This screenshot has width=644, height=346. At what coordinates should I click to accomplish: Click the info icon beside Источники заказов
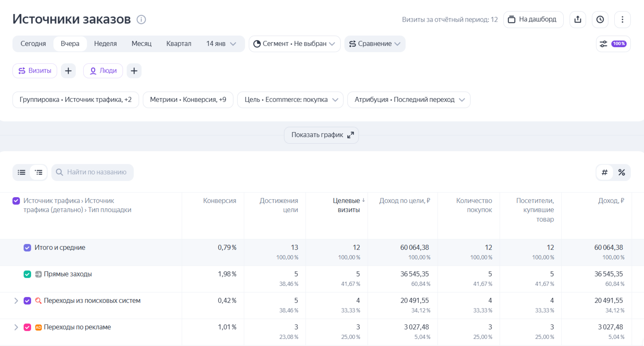coord(141,19)
